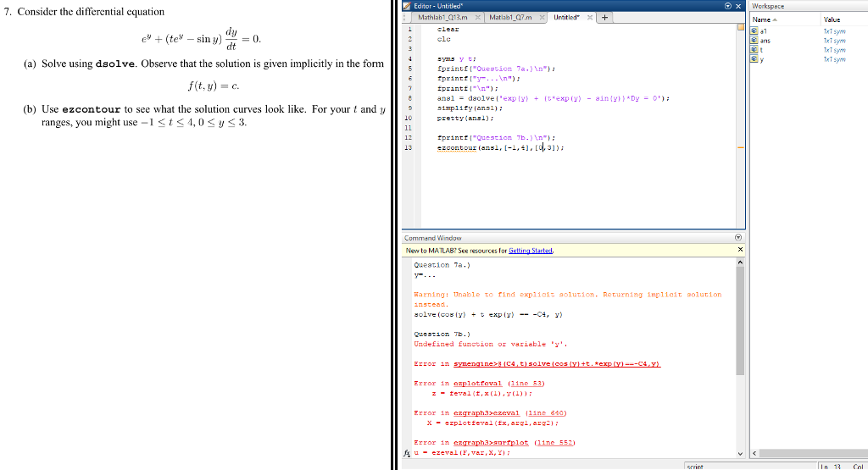Image resolution: width=868 pixels, height=470 pixels.
Task: Select workspace variable t icon
Action: point(754,50)
